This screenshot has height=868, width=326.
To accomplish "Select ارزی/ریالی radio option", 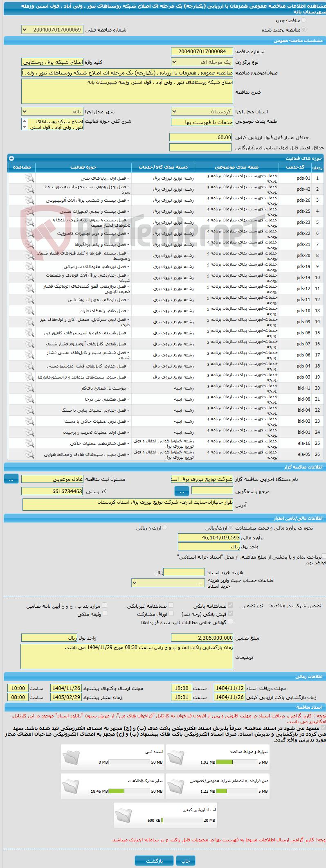I will tap(231, 528).
